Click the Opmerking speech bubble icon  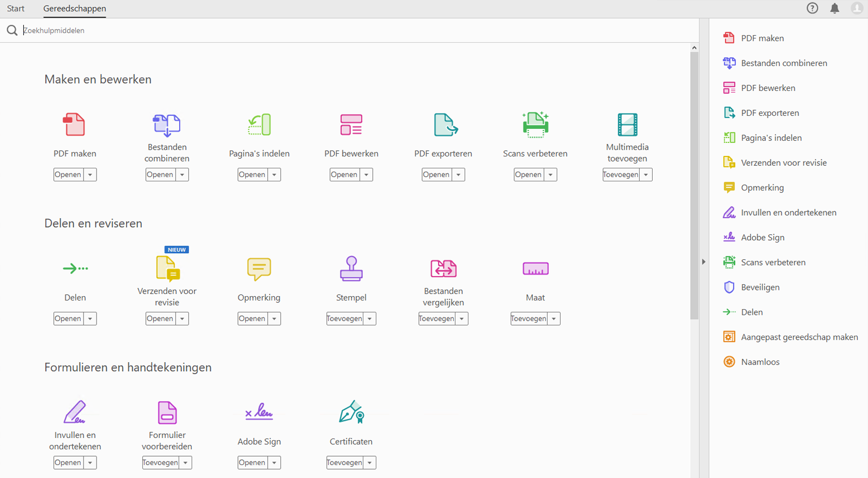click(259, 269)
